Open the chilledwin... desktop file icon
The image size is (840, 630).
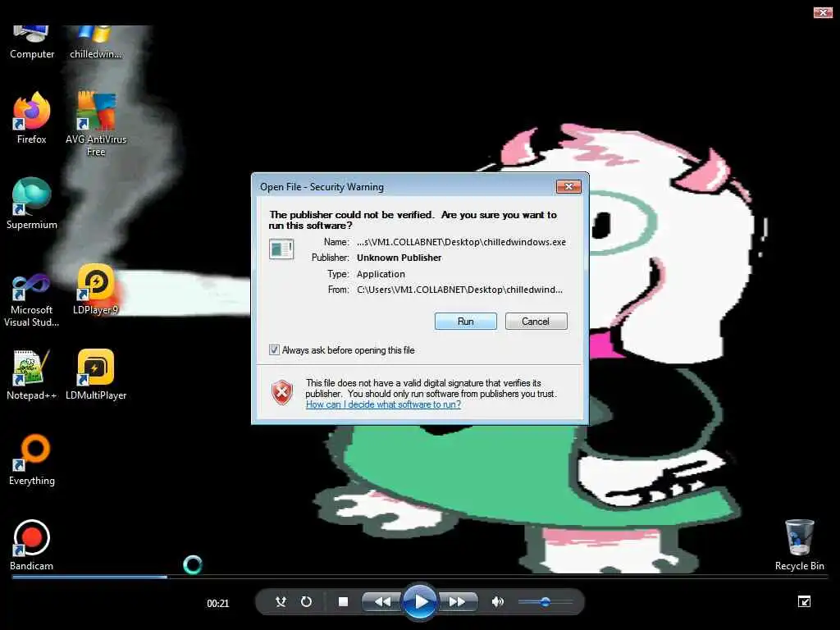tap(96, 42)
